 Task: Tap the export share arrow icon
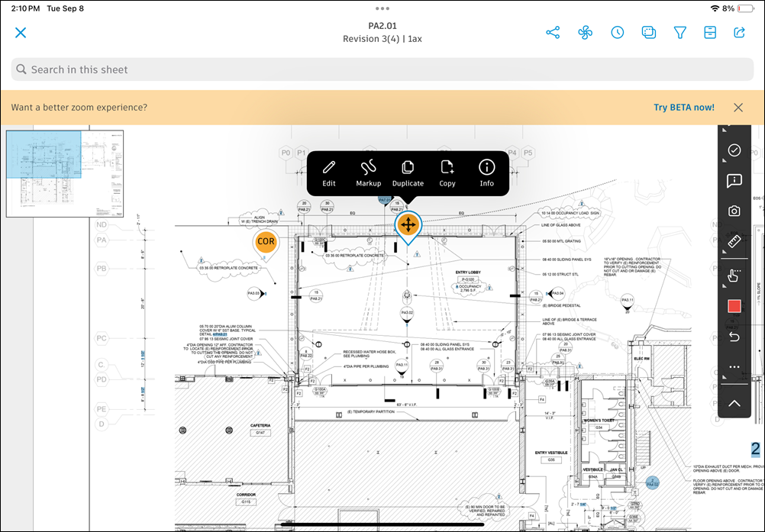[740, 33]
